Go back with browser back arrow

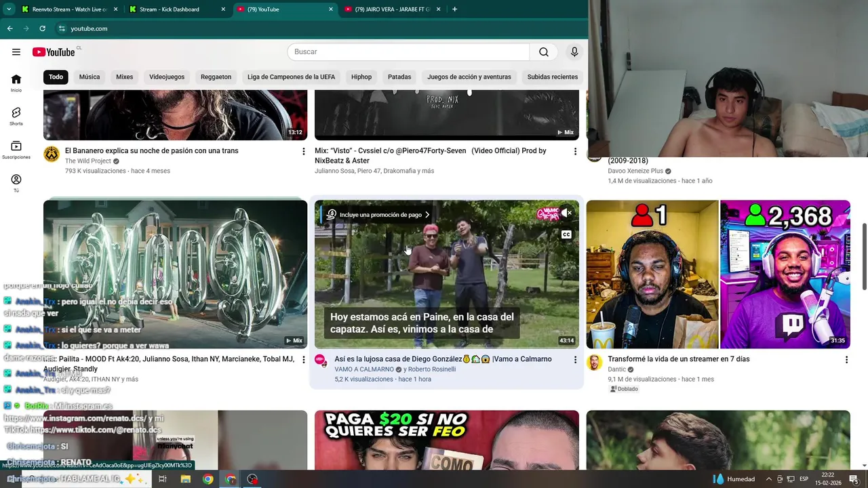pyautogui.click(x=9, y=28)
